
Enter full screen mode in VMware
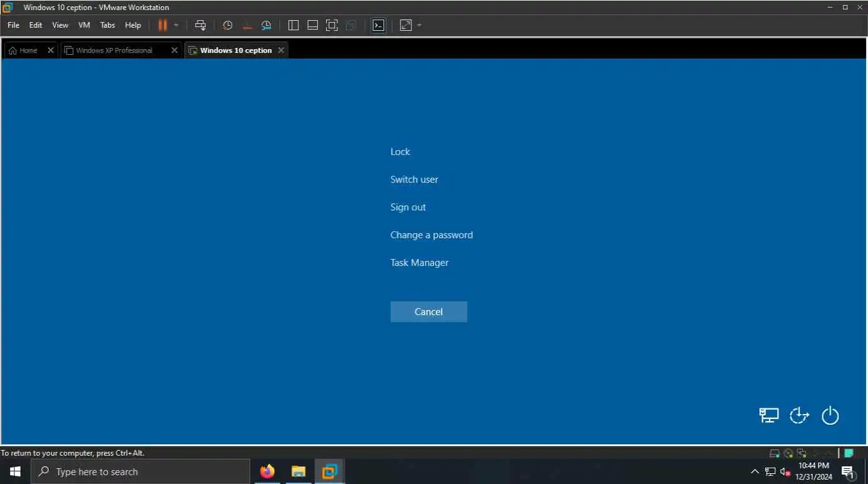coord(332,25)
